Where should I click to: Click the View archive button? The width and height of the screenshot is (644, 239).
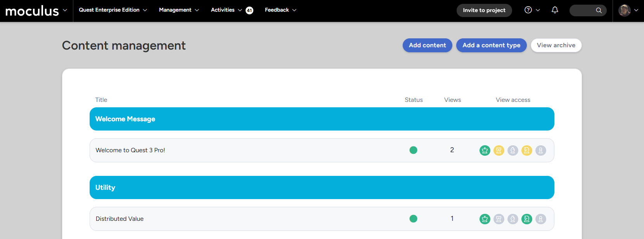pyautogui.click(x=556, y=45)
